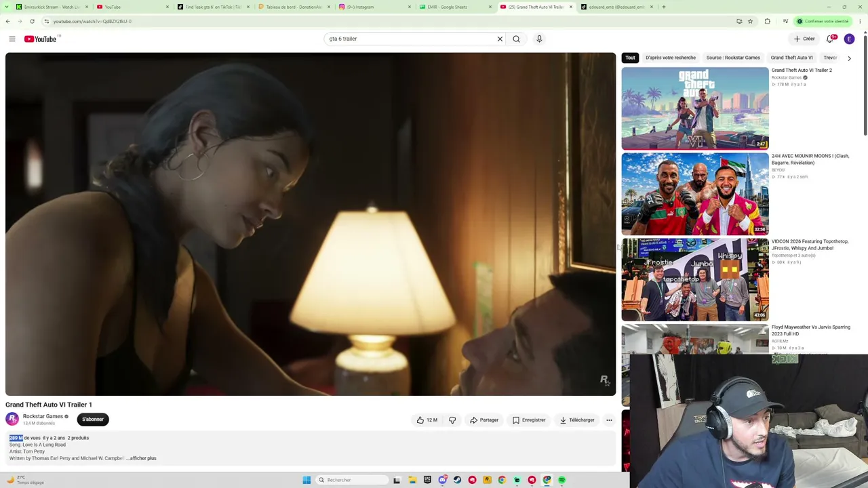
Task: Open the VIDCON 2026 video thumbnail
Action: (x=695, y=279)
